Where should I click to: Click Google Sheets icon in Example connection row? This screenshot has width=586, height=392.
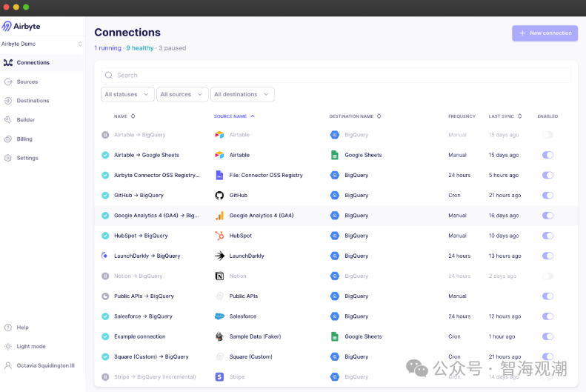(334, 336)
